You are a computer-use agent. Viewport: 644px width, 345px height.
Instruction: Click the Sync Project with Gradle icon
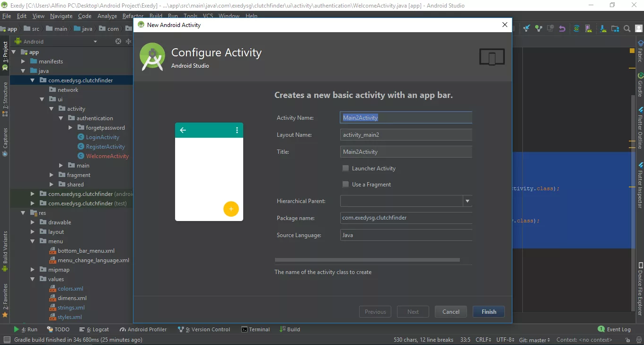coord(576,28)
